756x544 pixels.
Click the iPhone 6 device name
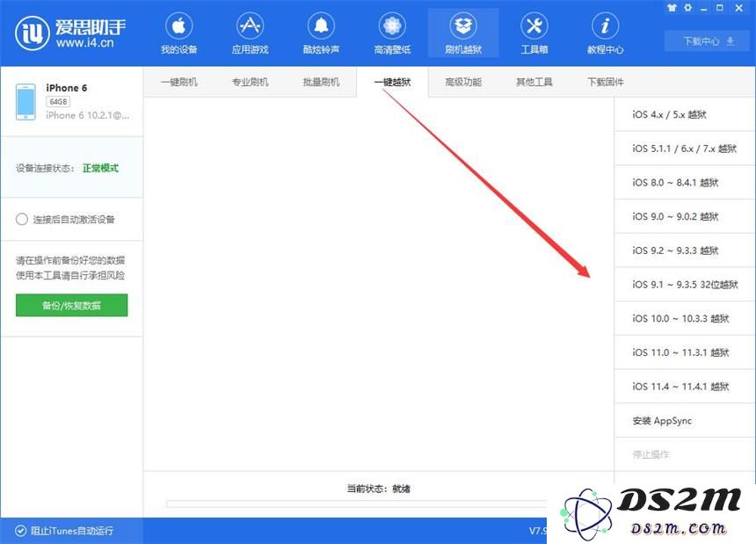click(67, 88)
